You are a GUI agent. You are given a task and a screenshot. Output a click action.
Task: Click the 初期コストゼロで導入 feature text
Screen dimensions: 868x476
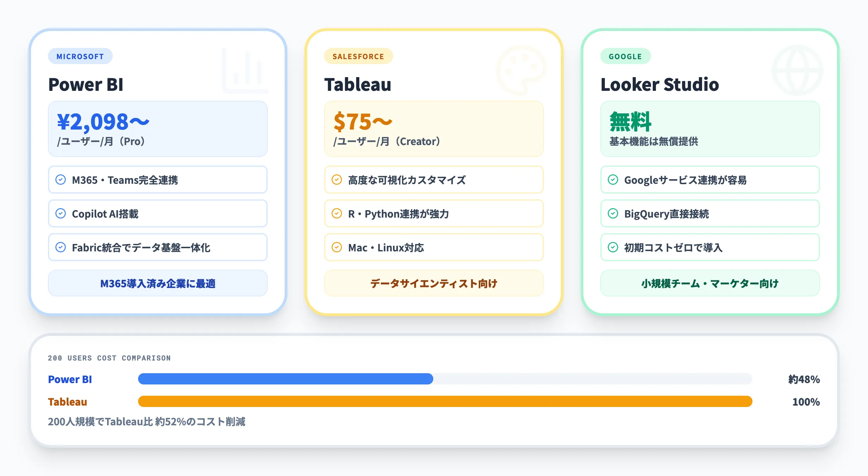(x=674, y=248)
